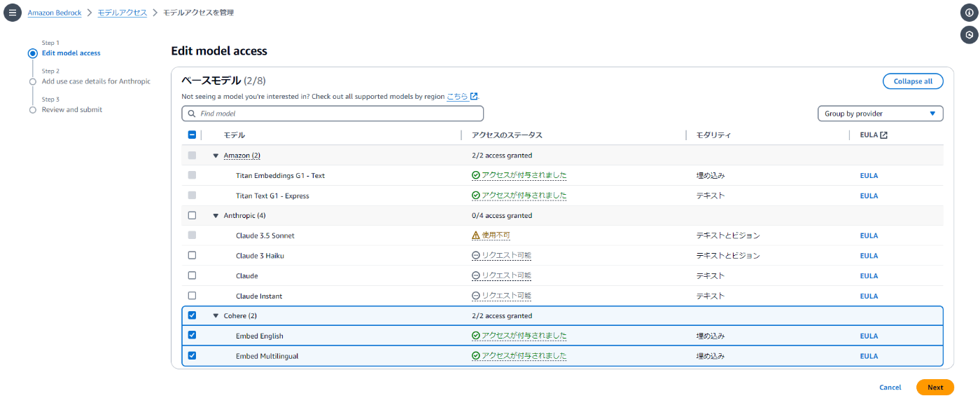Click the リクエスト可能 status for the Claude row

506,275
